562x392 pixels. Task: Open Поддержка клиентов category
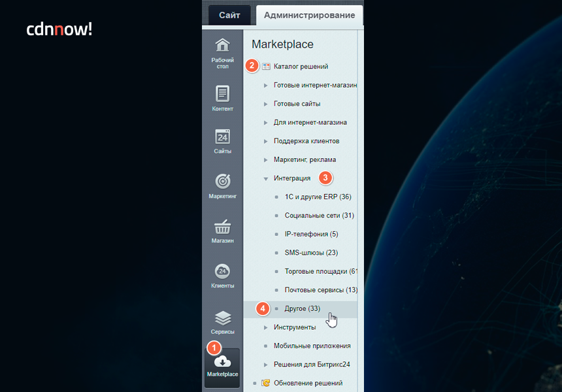click(306, 141)
